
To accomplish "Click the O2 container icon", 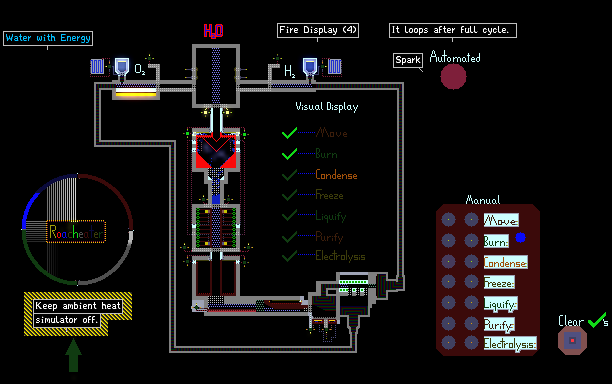I will coord(122,67).
